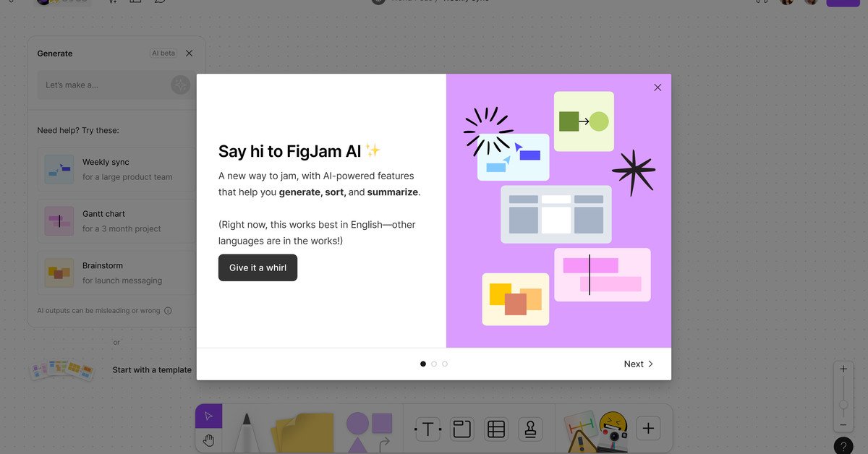Click Start with a template
The width and height of the screenshot is (868, 454).
click(151, 370)
